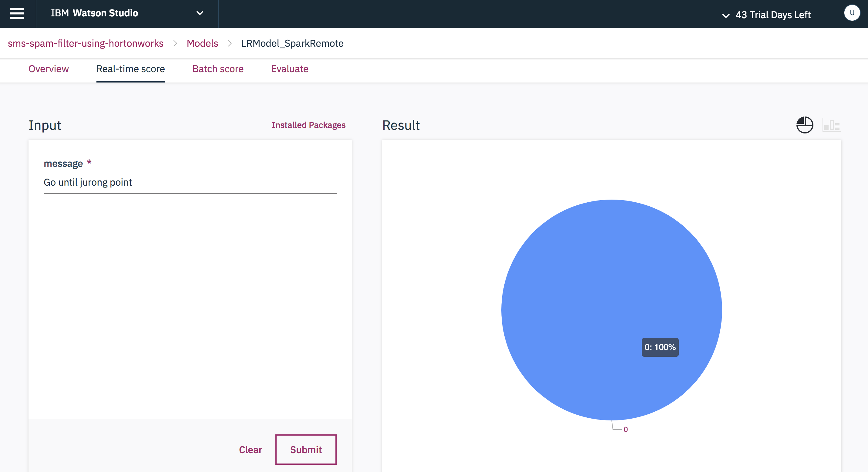Navigate to Models breadcrumb link
This screenshot has height=472, width=868.
(202, 43)
